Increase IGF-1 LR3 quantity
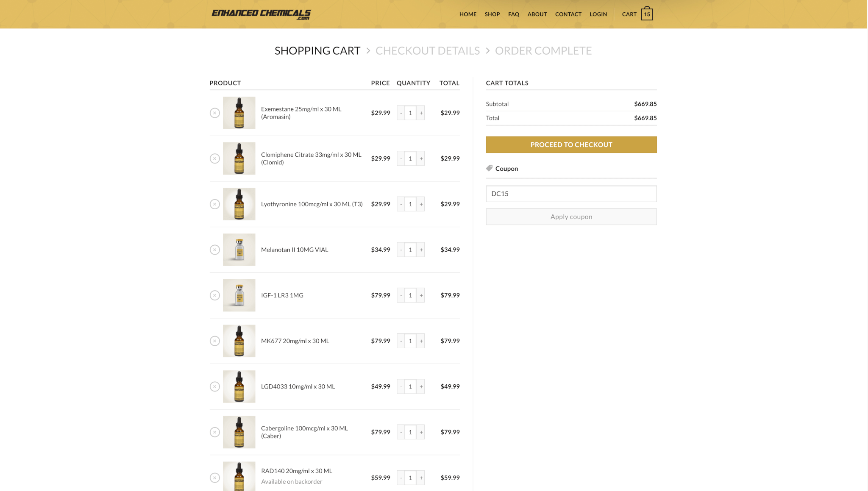Viewport: 868px width, 491px height. pos(421,295)
